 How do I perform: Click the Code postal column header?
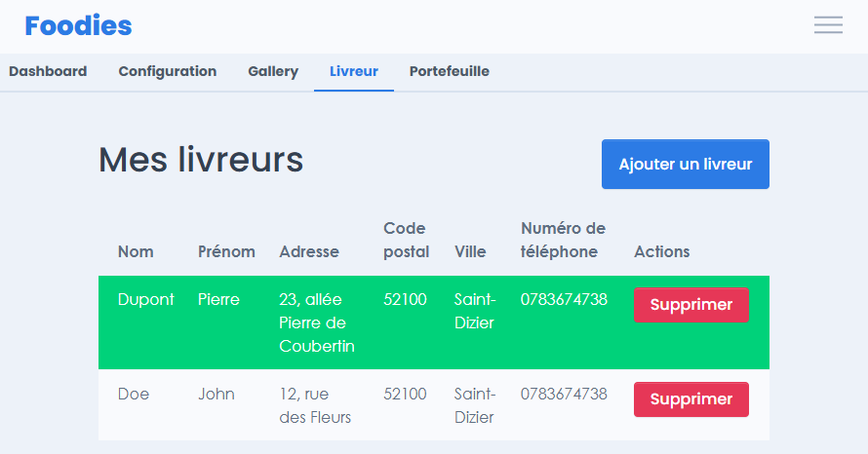(407, 240)
